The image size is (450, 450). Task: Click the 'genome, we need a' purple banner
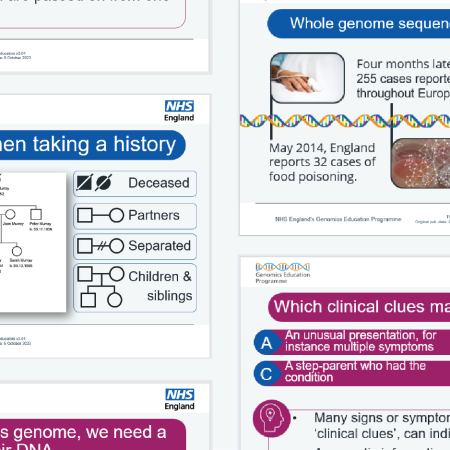click(x=92, y=434)
